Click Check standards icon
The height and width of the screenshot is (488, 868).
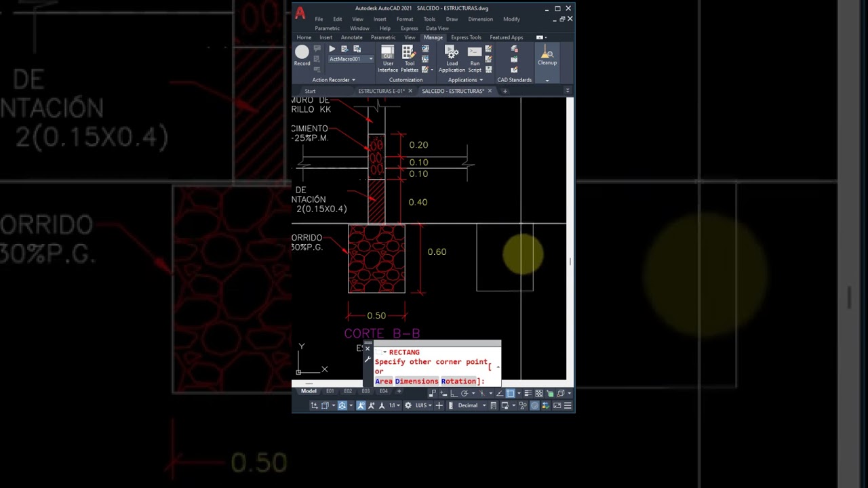click(514, 59)
